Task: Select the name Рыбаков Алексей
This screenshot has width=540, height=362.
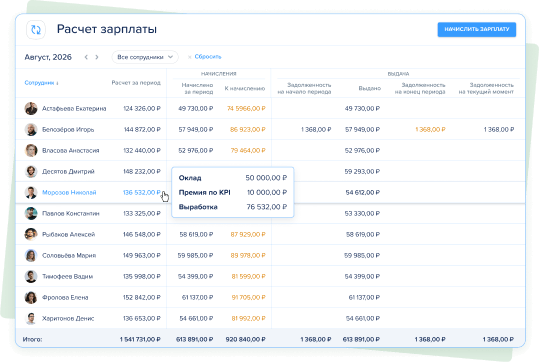Action: click(69, 235)
